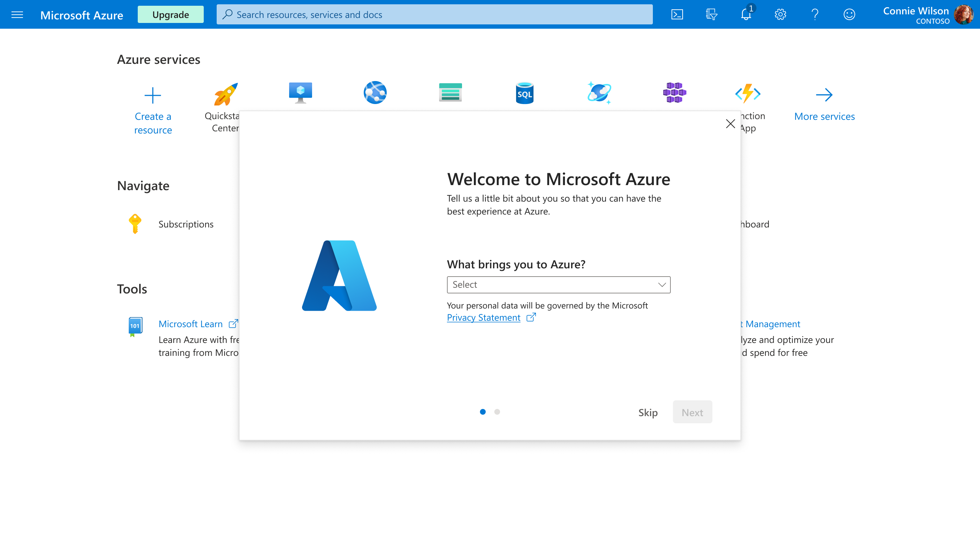Open the Function App lightning icon
The image size is (980, 551).
pyautogui.click(x=748, y=93)
